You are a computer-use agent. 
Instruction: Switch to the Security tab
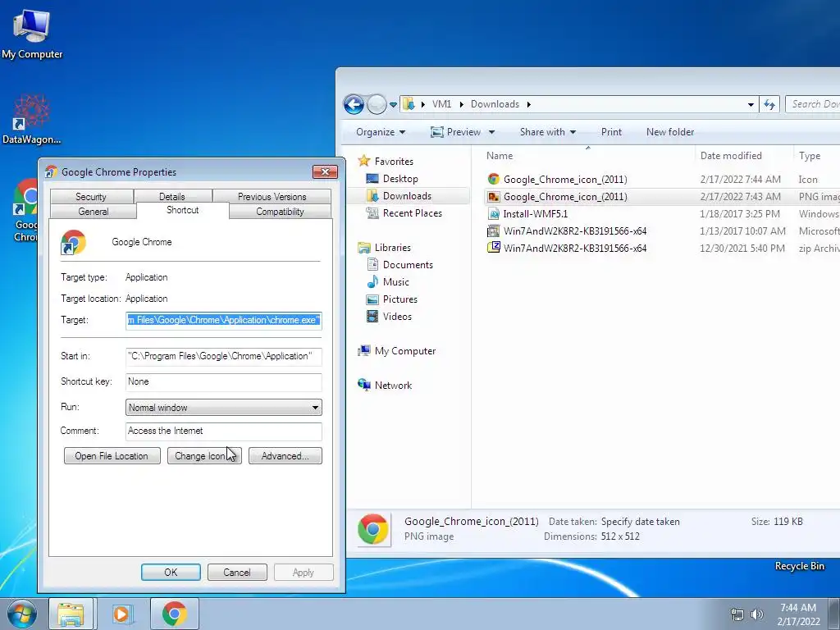pos(91,197)
